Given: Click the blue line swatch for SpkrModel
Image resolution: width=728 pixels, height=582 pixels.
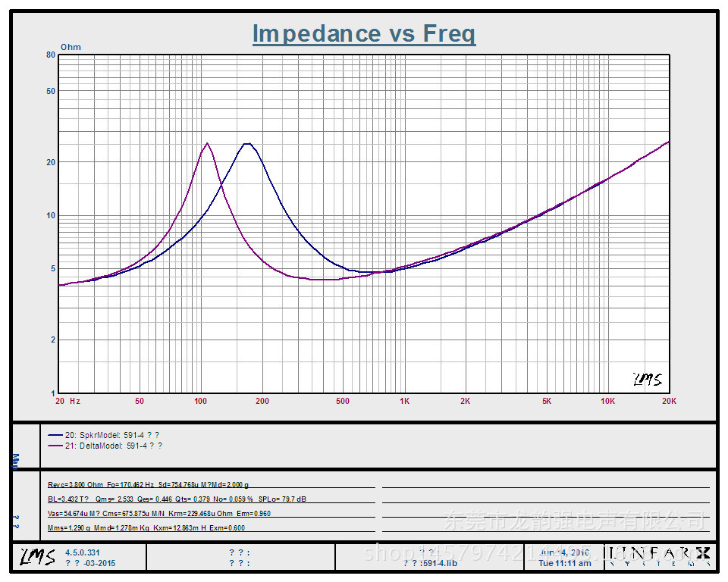Looking at the screenshot, I should click(55, 435).
